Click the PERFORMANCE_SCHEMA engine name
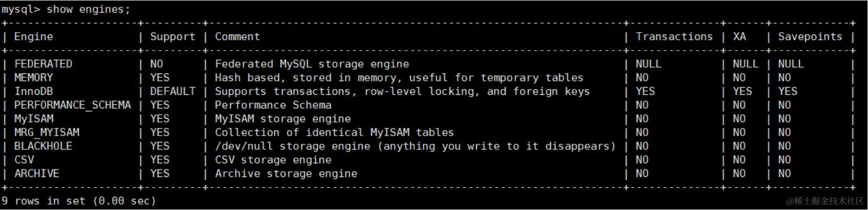This screenshot has width=868, height=210. (x=73, y=105)
